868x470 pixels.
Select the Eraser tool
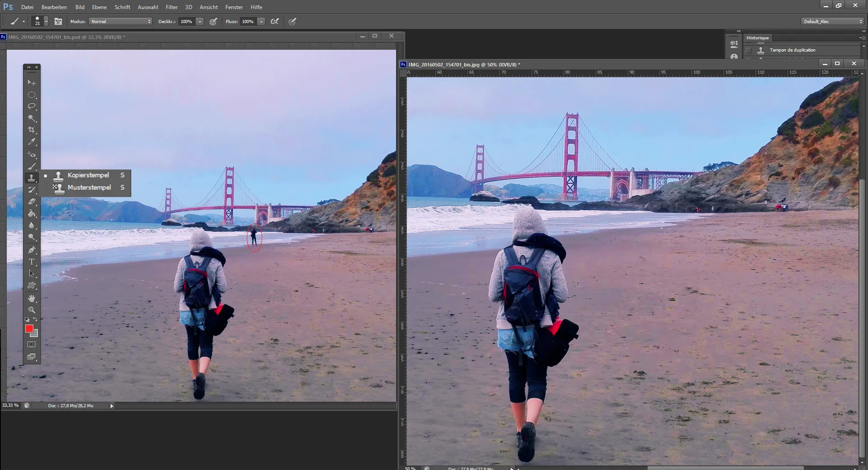[x=32, y=202]
